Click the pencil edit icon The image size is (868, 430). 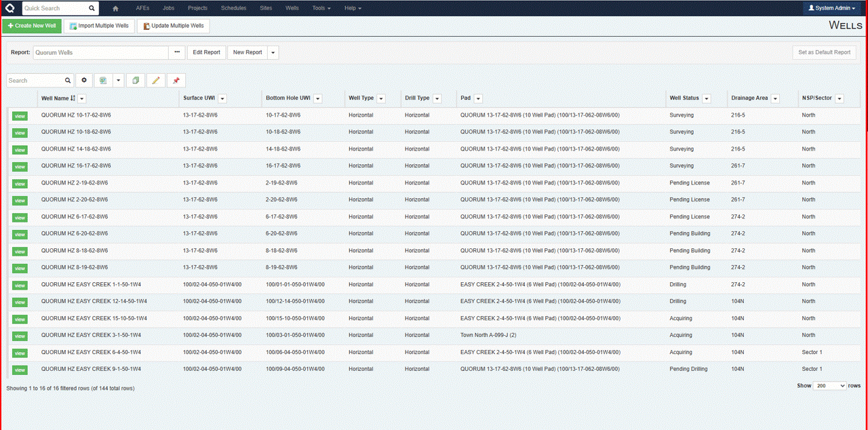pyautogui.click(x=156, y=80)
